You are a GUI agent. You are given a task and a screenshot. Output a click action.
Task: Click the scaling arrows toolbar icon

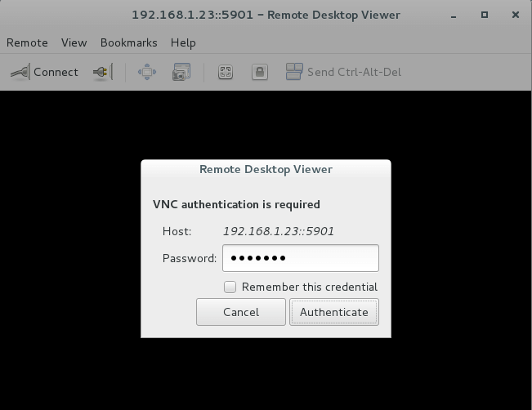pyautogui.click(x=147, y=72)
